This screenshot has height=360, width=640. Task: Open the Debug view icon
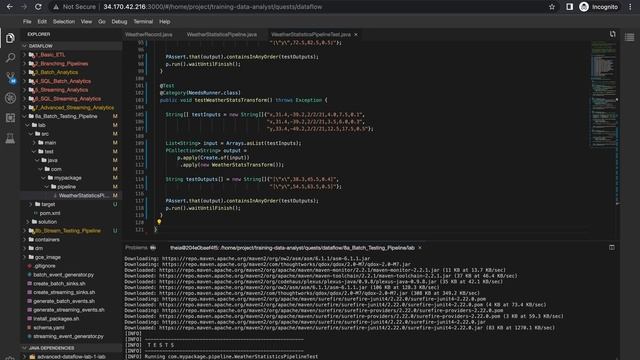10,98
